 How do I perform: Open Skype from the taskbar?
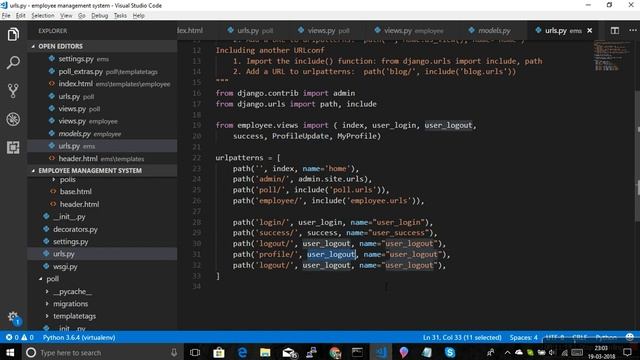[x=450, y=352]
